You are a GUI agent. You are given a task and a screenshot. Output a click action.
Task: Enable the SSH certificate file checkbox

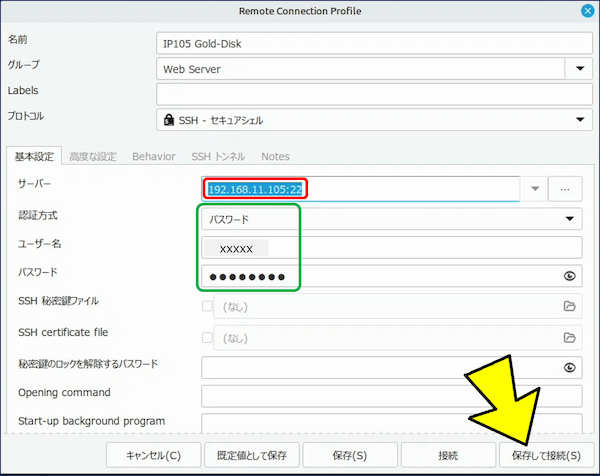pos(207,338)
